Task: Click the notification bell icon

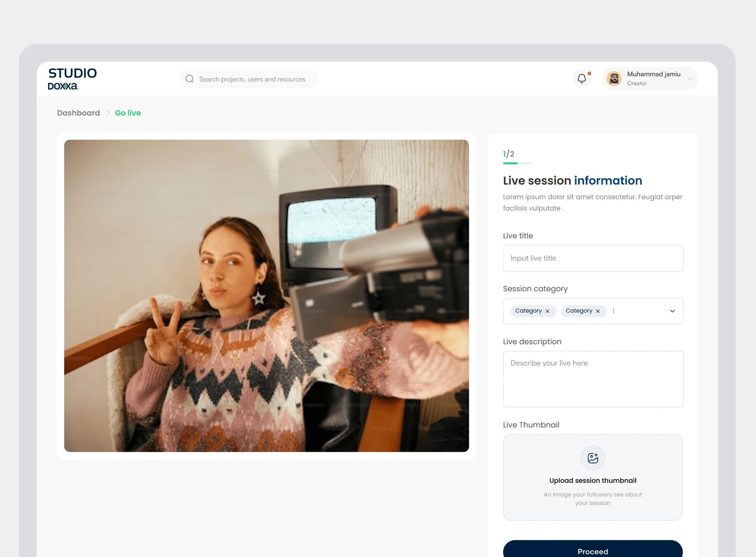Action: (582, 79)
